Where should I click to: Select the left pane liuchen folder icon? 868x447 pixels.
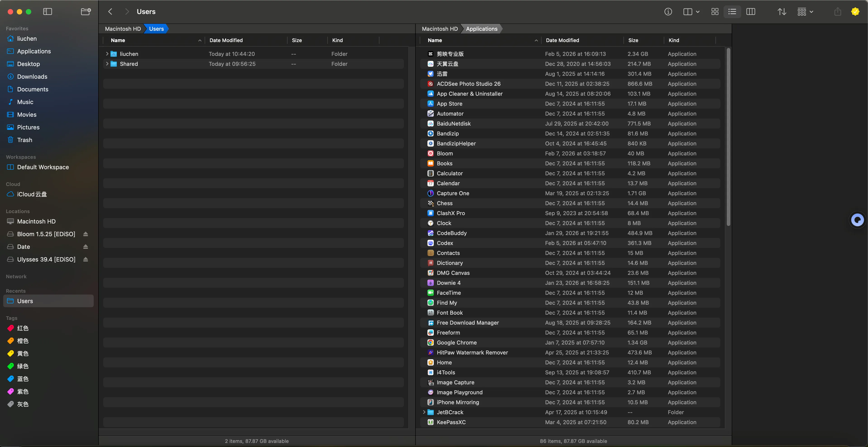click(114, 54)
